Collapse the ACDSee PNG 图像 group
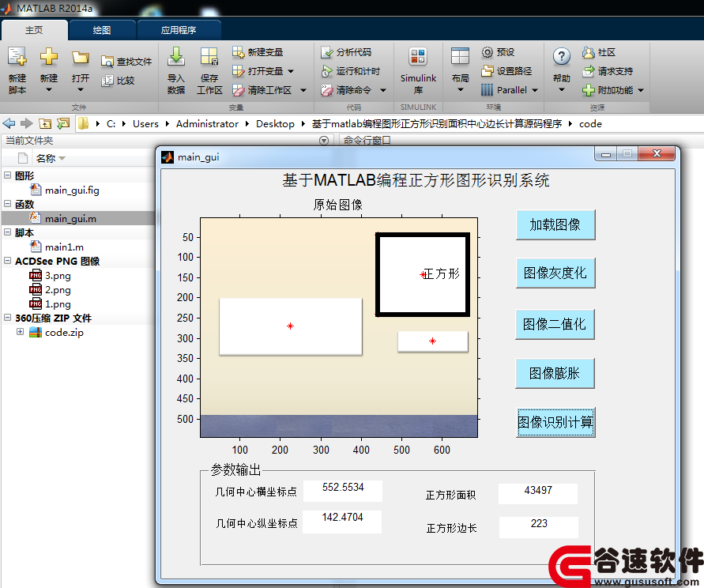Image resolution: width=704 pixels, height=588 pixels. (8, 261)
